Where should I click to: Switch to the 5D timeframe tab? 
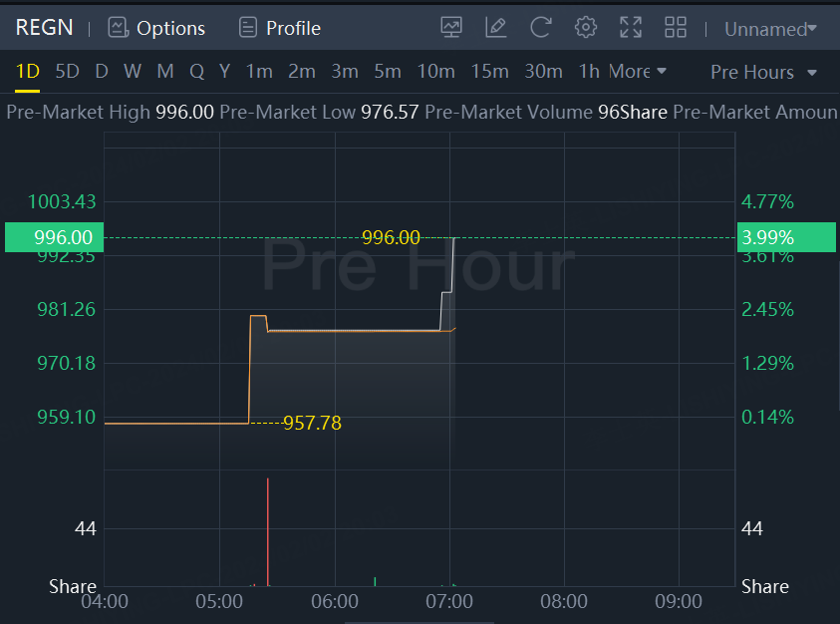(67, 72)
